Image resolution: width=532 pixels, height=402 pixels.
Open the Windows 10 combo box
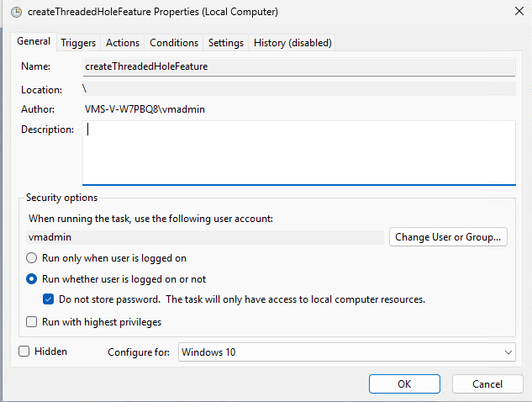click(x=347, y=352)
